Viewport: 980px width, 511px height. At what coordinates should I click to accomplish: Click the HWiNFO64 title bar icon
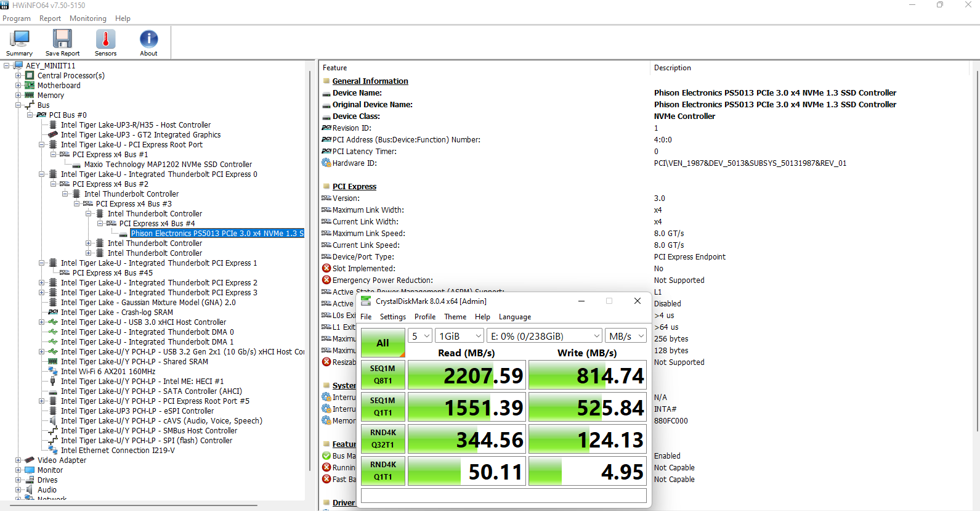click(x=5, y=5)
